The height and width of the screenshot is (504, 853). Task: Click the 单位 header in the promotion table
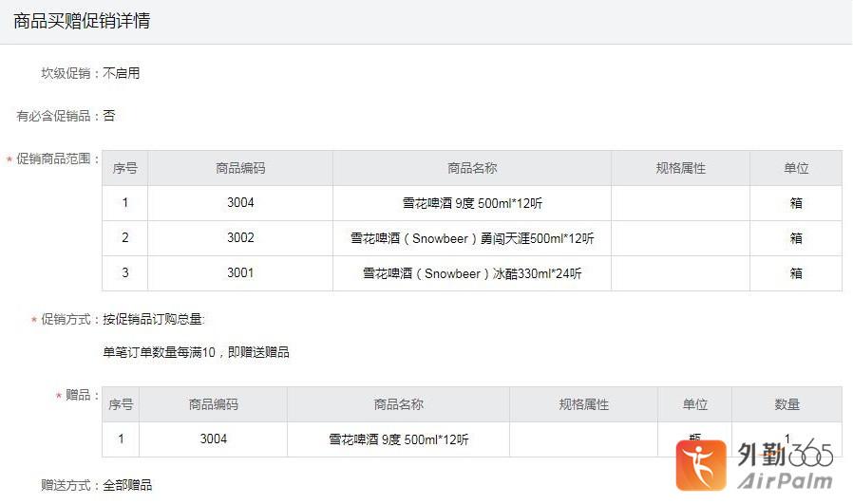coord(795,168)
